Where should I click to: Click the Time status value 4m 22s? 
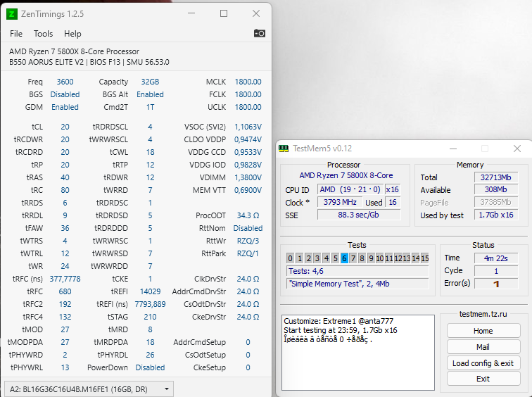pyautogui.click(x=495, y=258)
